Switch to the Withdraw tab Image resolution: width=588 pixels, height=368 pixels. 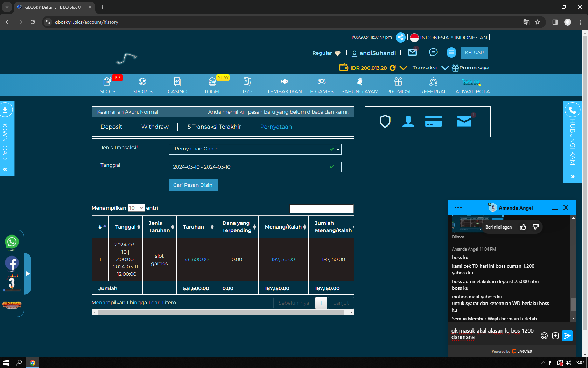tap(155, 127)
